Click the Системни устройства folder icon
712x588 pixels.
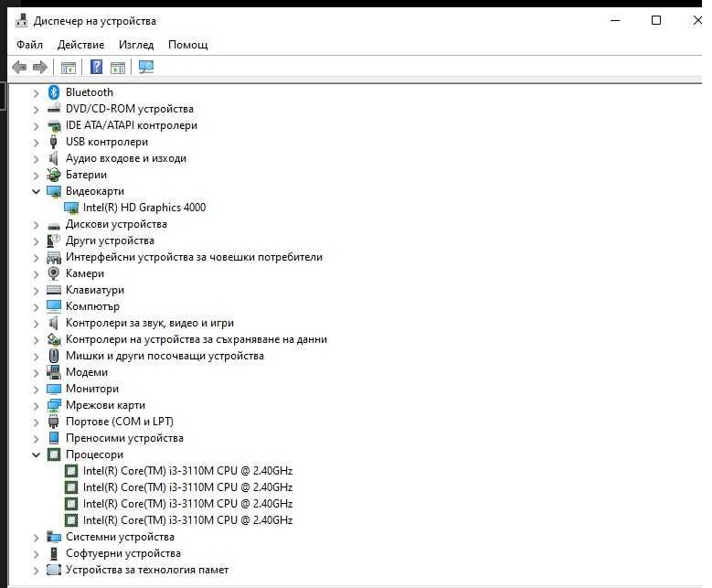(x=54, y=537)
